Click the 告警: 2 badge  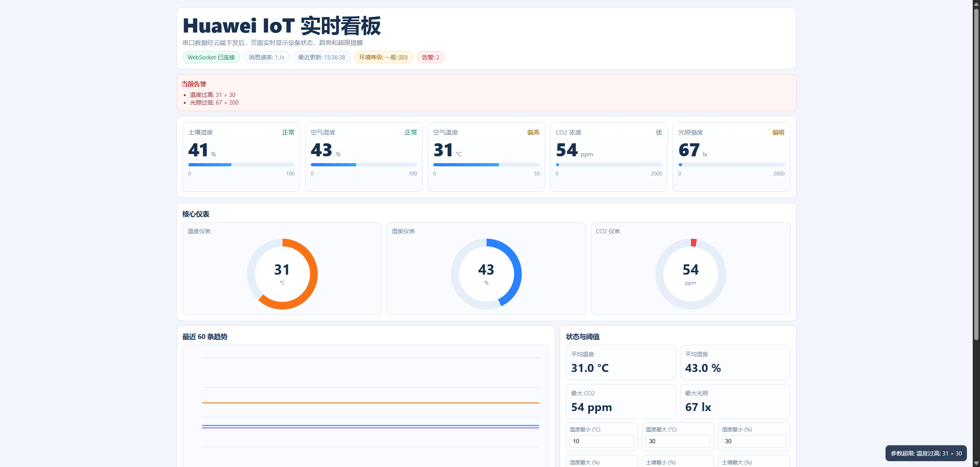coord(430,57)
